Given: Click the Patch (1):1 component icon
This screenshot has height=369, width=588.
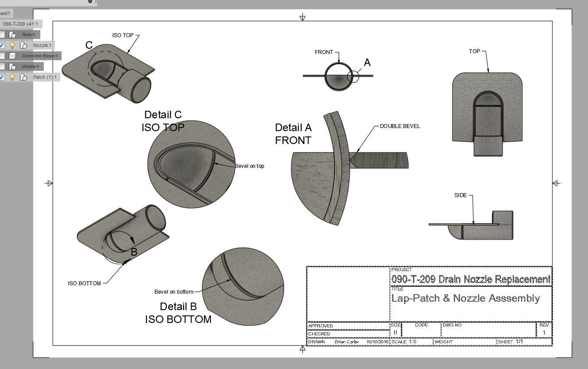Looking at the screenshot, I should point(23,77).
